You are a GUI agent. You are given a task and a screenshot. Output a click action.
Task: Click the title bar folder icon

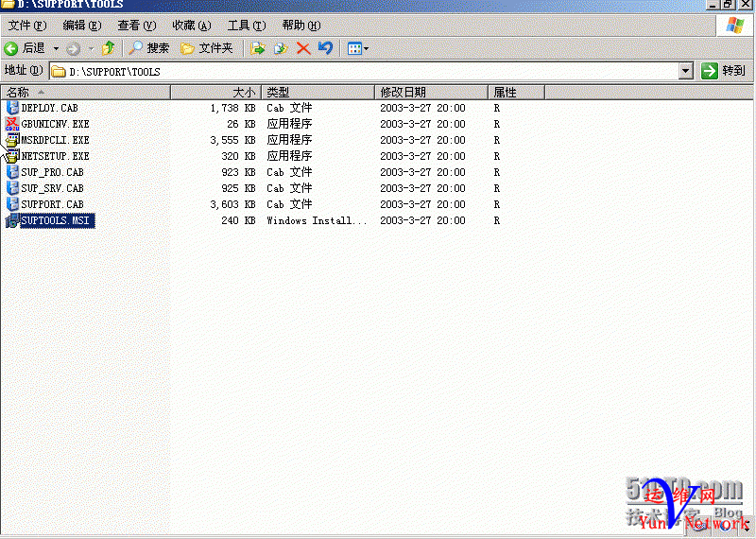[8, 4]
